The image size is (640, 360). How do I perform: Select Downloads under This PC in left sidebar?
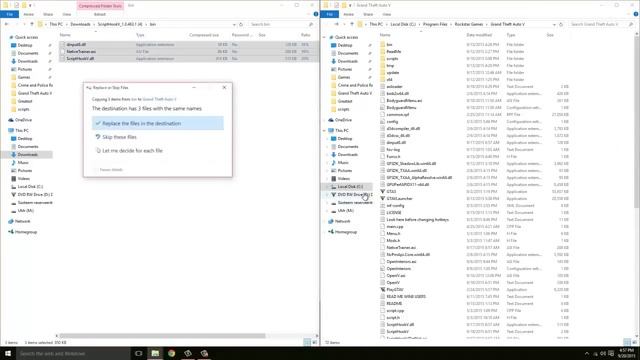pyautogui.click(x=27, y=155)
